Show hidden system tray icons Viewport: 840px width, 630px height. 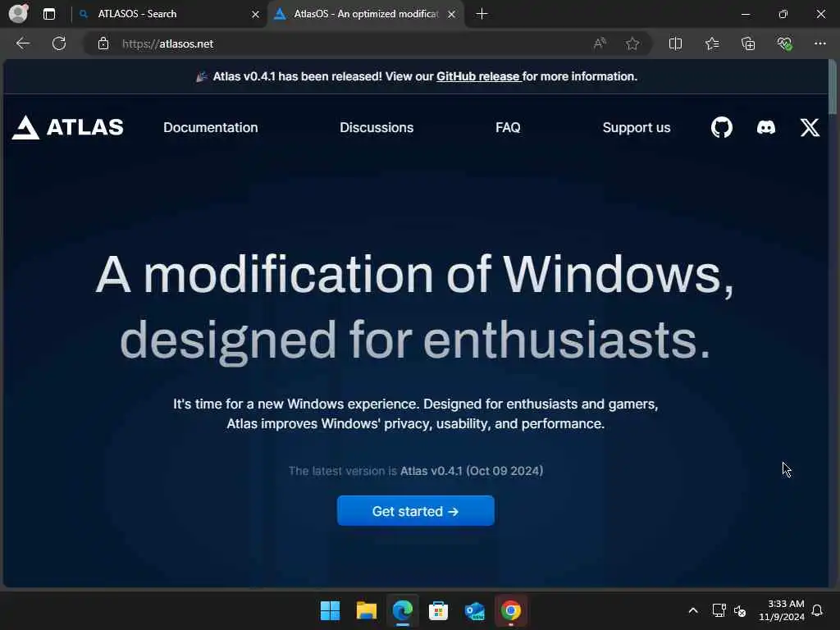tap(692, 610)
